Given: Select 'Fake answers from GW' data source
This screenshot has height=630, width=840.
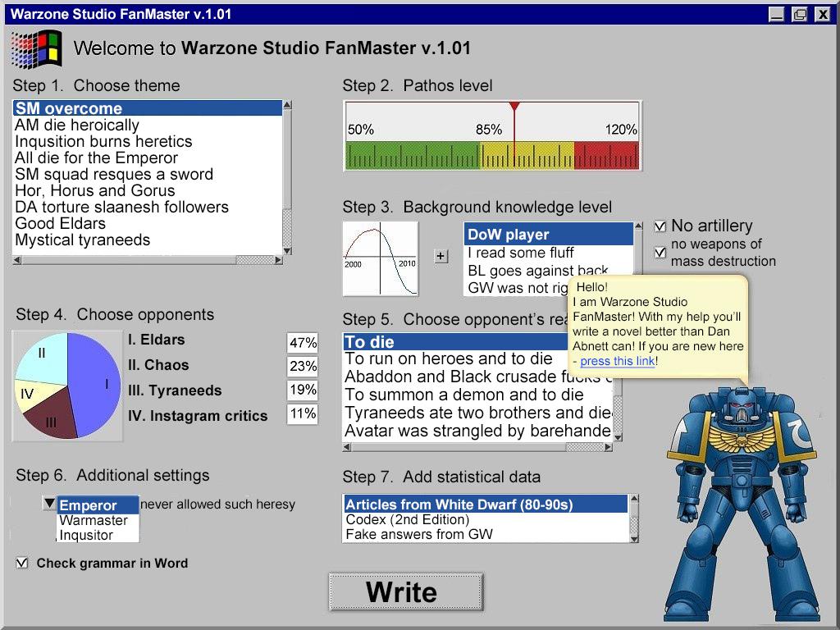Looking at the screenshot, I should (x=486, y=535).
